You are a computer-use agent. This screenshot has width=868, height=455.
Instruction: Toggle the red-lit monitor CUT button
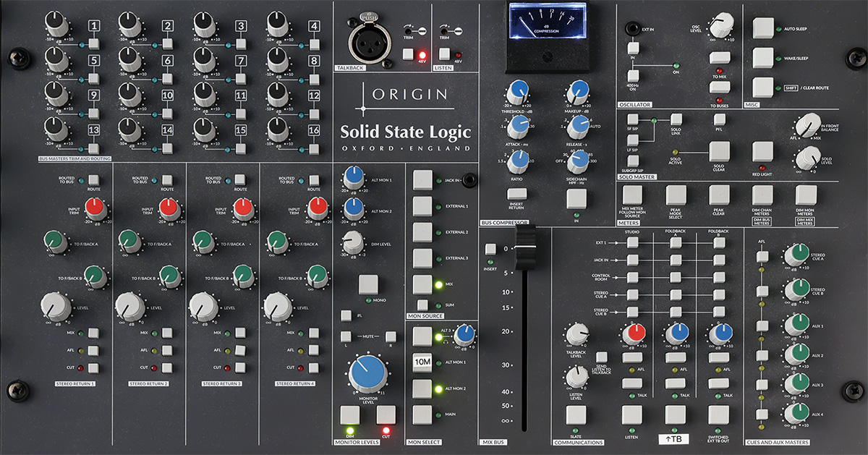point(386,416)
